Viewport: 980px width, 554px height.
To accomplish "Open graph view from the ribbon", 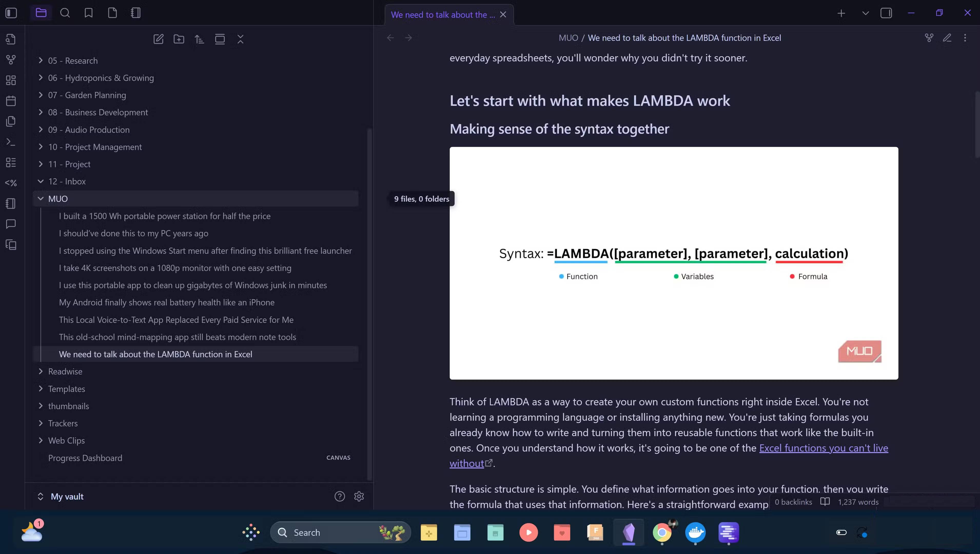I will click(x=11, y=59).
